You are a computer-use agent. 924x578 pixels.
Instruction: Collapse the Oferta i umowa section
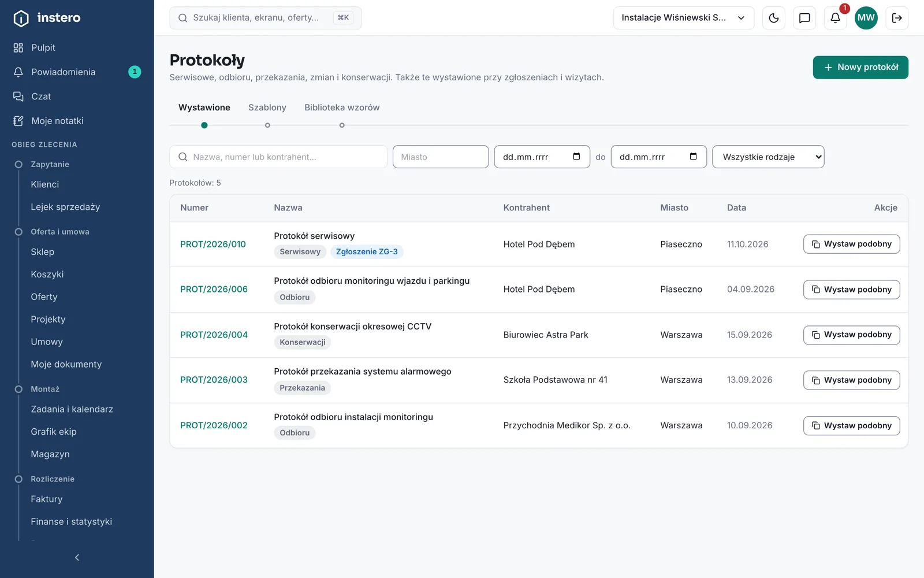(59, 232)
